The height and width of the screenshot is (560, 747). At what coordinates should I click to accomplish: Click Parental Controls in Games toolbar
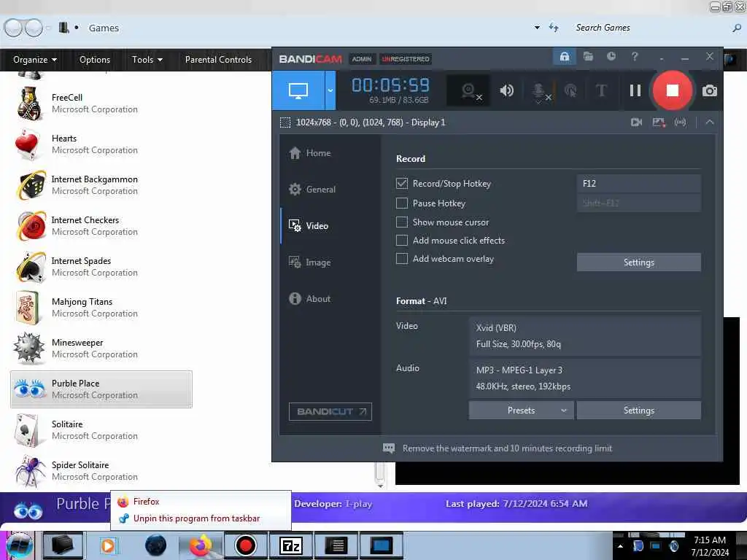218,60
